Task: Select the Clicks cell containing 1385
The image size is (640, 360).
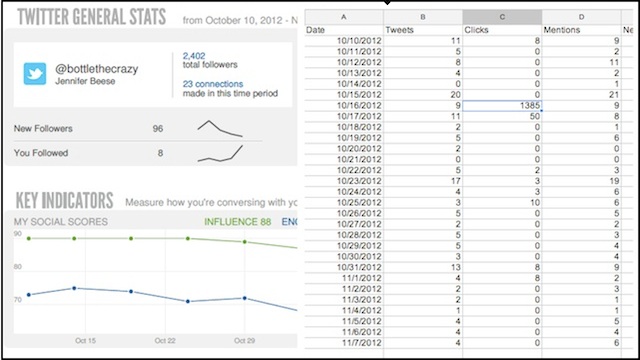Action: pyautogui.click(x=502, y=105)
